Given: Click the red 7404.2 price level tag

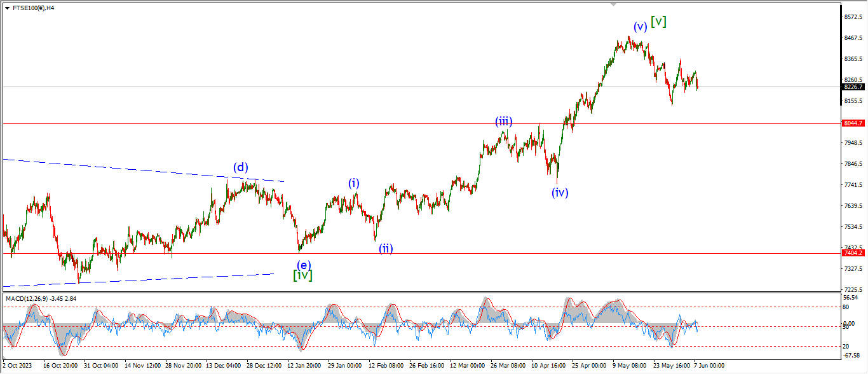Looking at the screenshot, I should [x=852, y=253].
